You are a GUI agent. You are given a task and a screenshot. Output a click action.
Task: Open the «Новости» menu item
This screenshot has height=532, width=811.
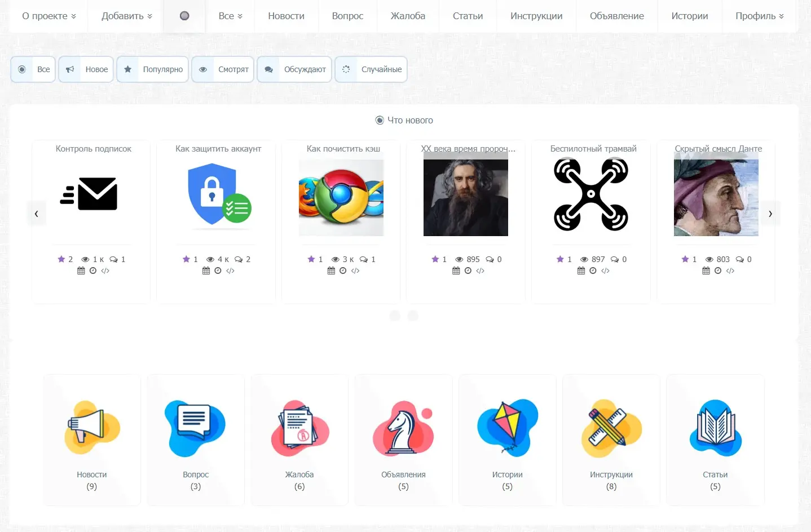[x=286, y=16]
